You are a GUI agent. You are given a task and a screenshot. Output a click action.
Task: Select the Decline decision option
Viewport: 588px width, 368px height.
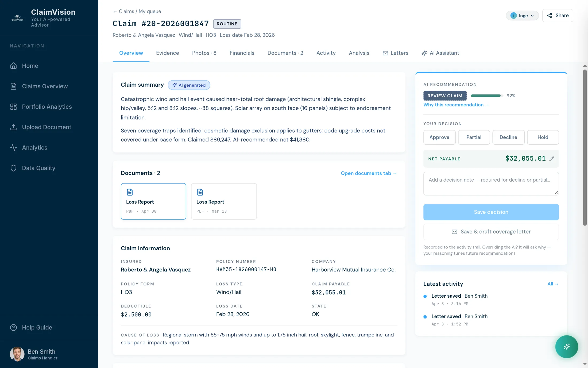(x=508, y=137)
